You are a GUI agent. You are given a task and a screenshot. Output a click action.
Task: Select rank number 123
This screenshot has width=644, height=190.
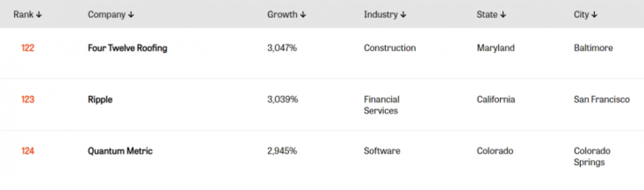pyautogui.click(x=28, y=99)
